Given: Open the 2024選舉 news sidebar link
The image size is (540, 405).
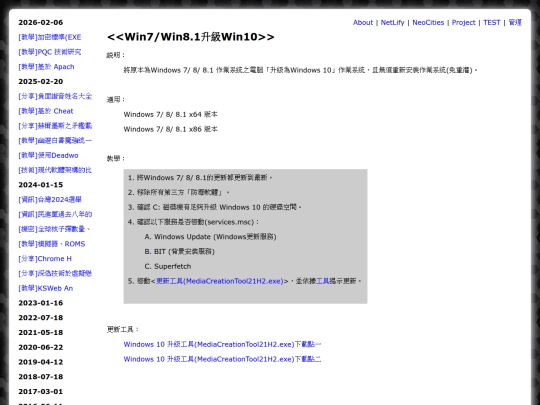Looking at the screenshot, I should [50, 200].
